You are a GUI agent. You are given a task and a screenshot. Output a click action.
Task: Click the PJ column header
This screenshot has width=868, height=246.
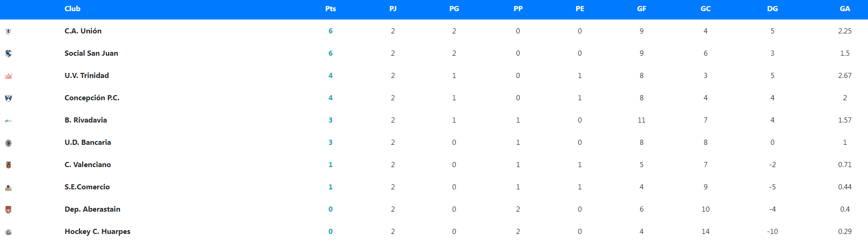pos(393,9)
